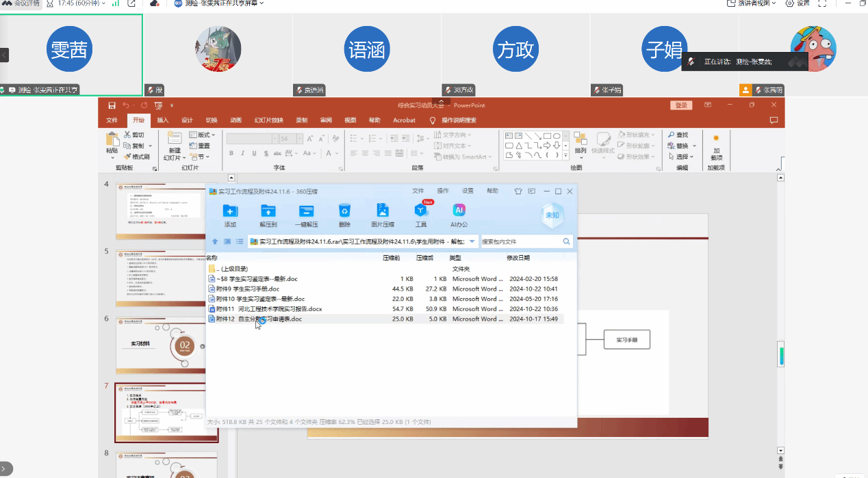The image size is (868, 478).
Task: Click the 会议详情 meeting details button
Action: click(x=22, y=3)
